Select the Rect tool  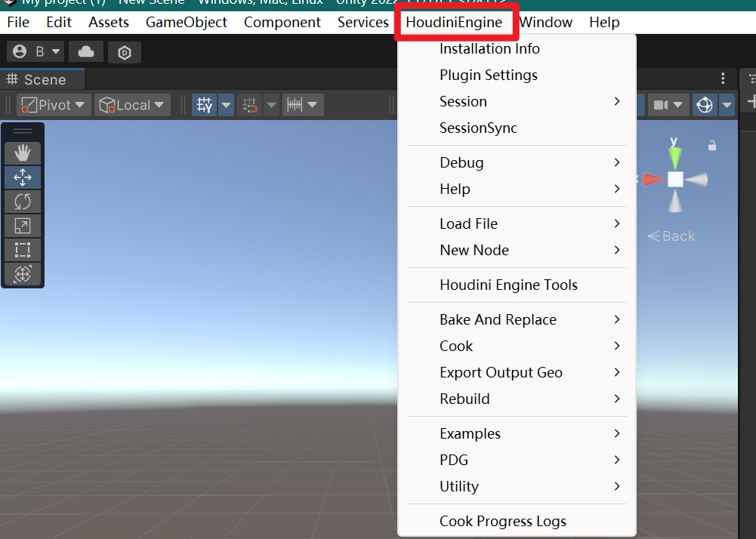(23, 249)
